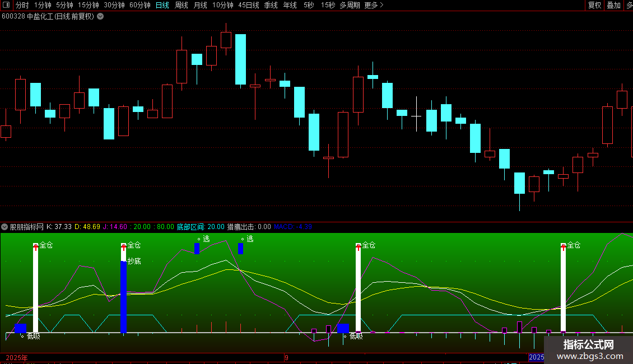633x364 pixels.
Task: Click the 叠加 overlay button
Action: (613, 5)
